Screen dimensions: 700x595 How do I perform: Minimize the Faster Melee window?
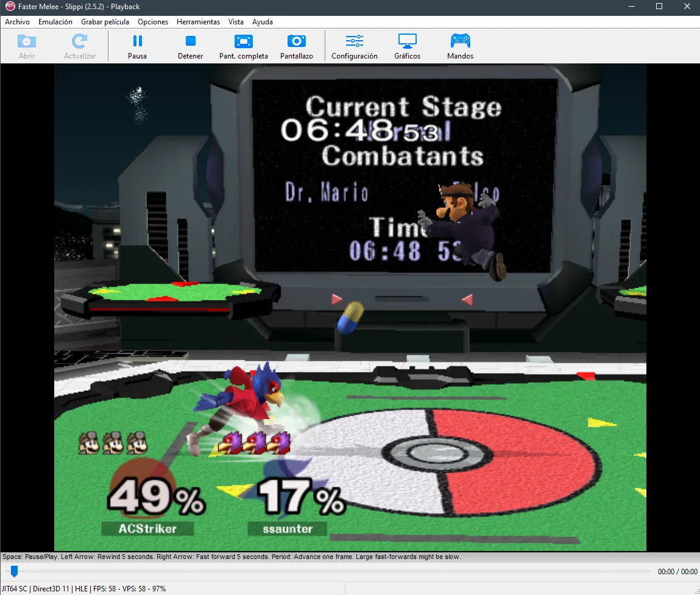pos(631,6)
